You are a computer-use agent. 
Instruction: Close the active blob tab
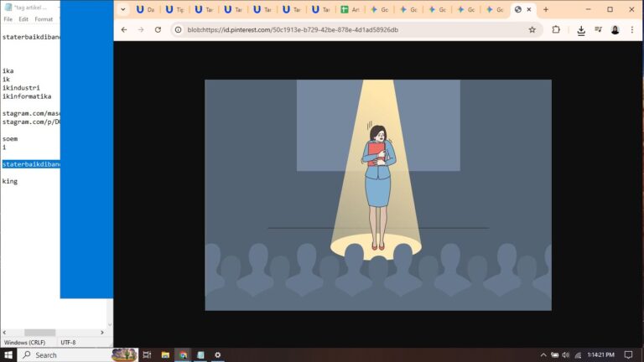tap(529, 9)
